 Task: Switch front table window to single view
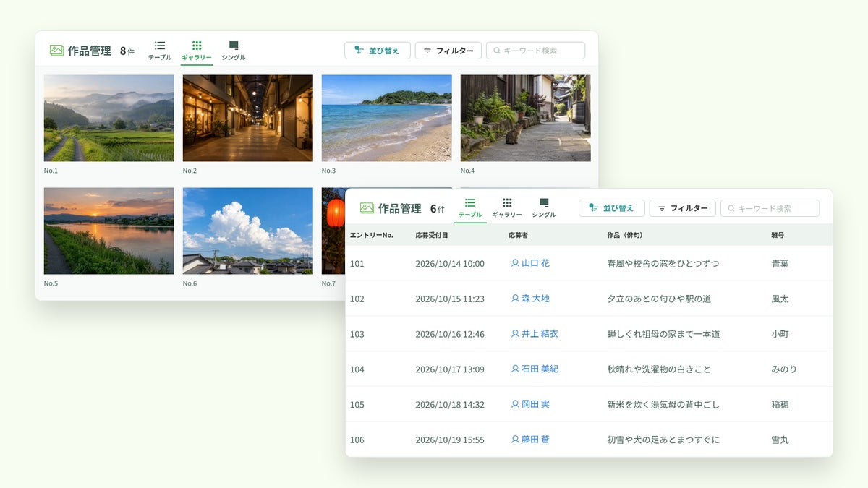544,208
